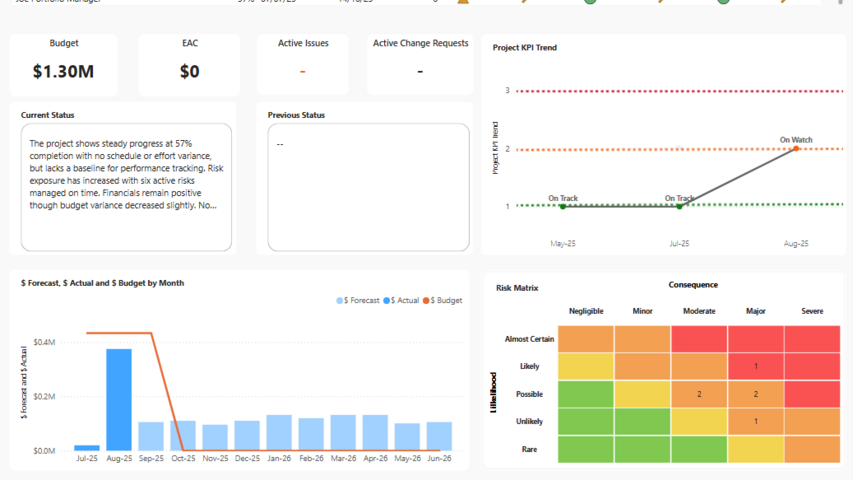The image size is (853, 480).
Task: Click the top-right table scrollbar
Action: [841, 3]
